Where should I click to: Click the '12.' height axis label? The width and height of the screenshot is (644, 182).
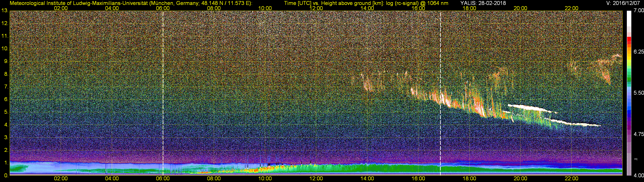click(x=5, y=23)
